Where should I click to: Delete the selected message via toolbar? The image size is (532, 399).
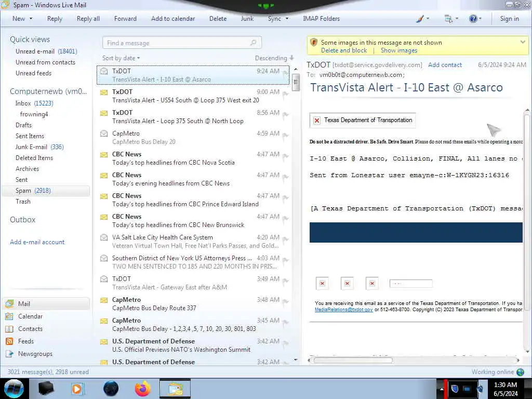click(218, 19)
